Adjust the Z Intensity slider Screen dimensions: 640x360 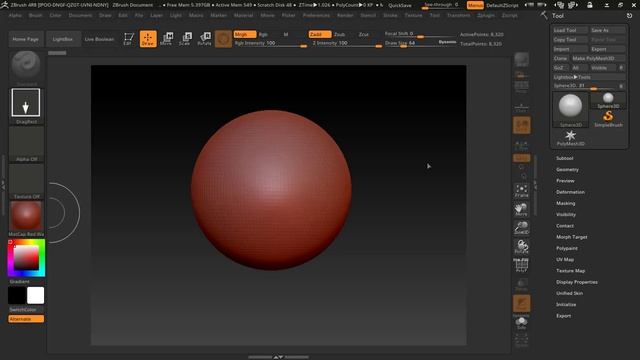tap(347, 43)
